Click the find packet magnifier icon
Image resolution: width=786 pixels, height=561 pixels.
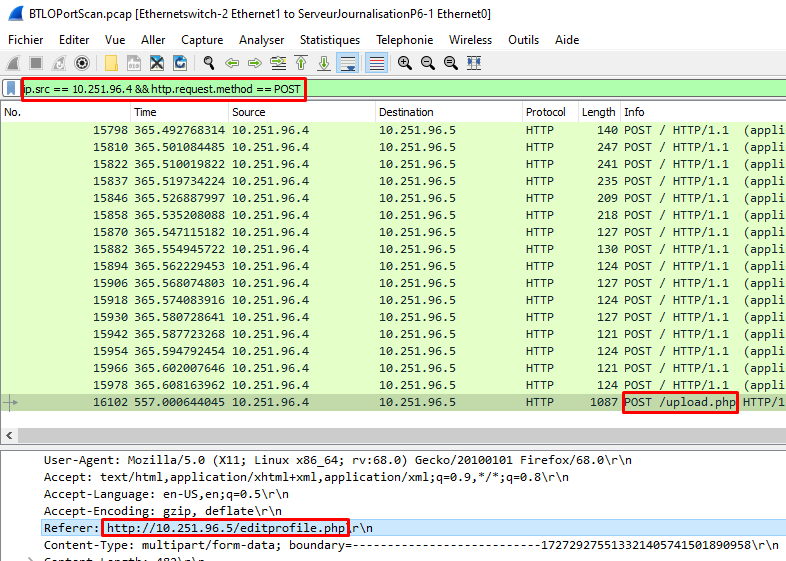coord(209,63)
